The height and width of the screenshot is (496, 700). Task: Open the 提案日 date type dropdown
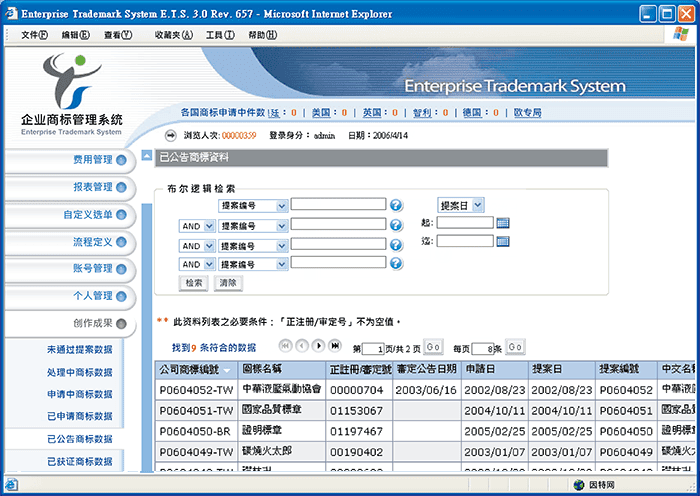point(478,205)
